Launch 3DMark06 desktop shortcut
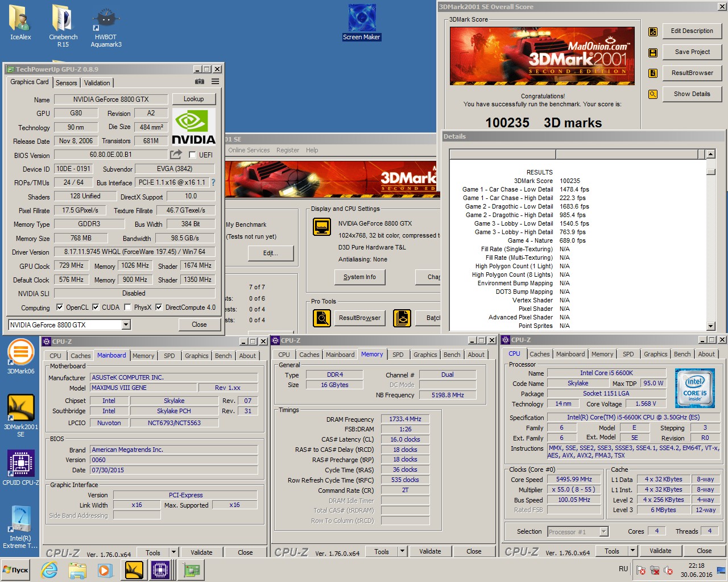Image resolution: width=728 pixels, height=582 pixels. tap(20, 357)
